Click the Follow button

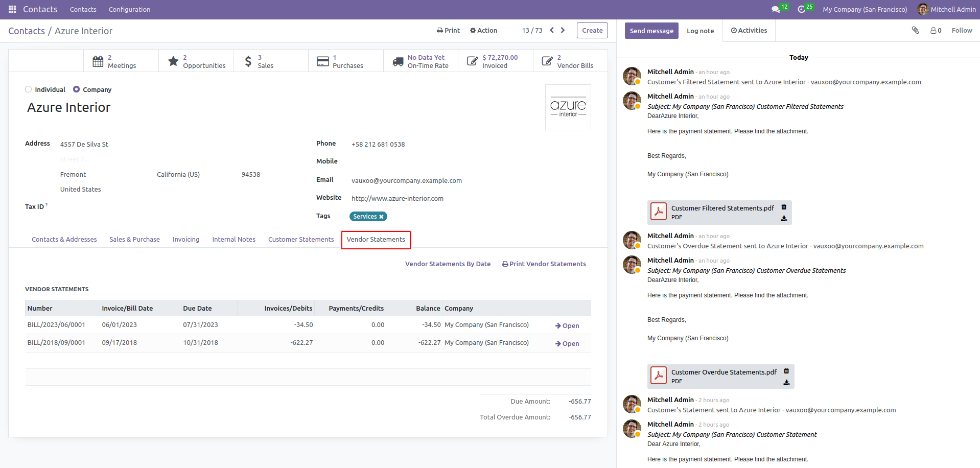[962, 30]
